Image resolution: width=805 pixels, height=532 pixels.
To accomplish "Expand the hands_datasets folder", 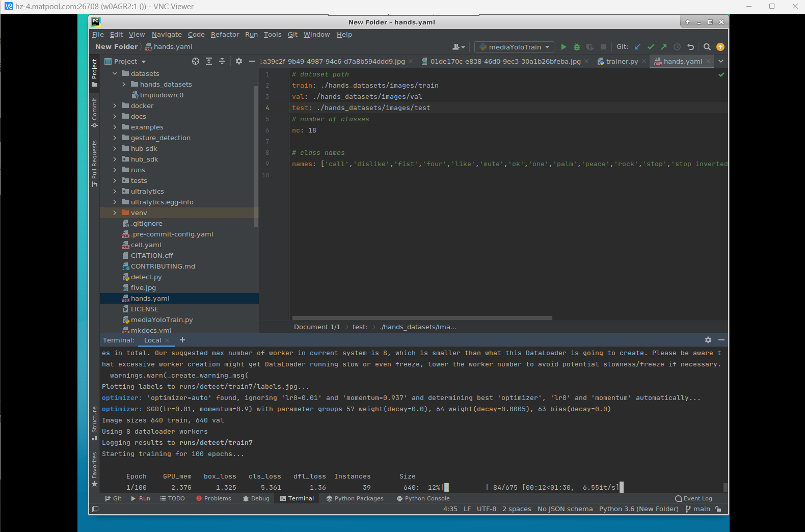I will click(x=124, y=85).
